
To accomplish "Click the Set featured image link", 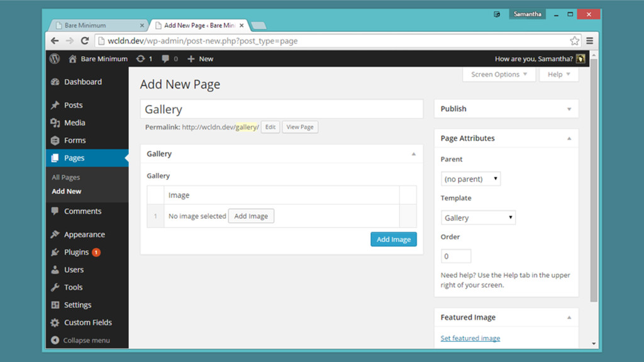I will point(470,338).
